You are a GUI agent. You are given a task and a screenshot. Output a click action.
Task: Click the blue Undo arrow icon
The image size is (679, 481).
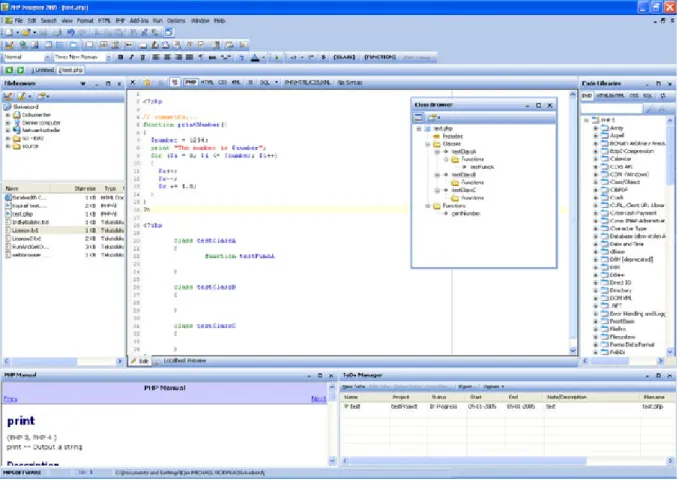point(71,32)
